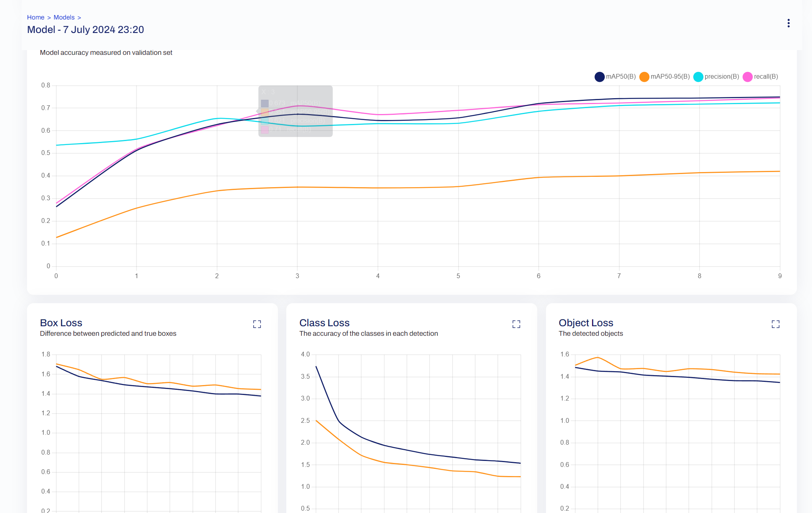This screenshot has height=513, width=812.
Task: Click the dark blue mAP50(B) legend circle
Action: [x=600, y=77]
